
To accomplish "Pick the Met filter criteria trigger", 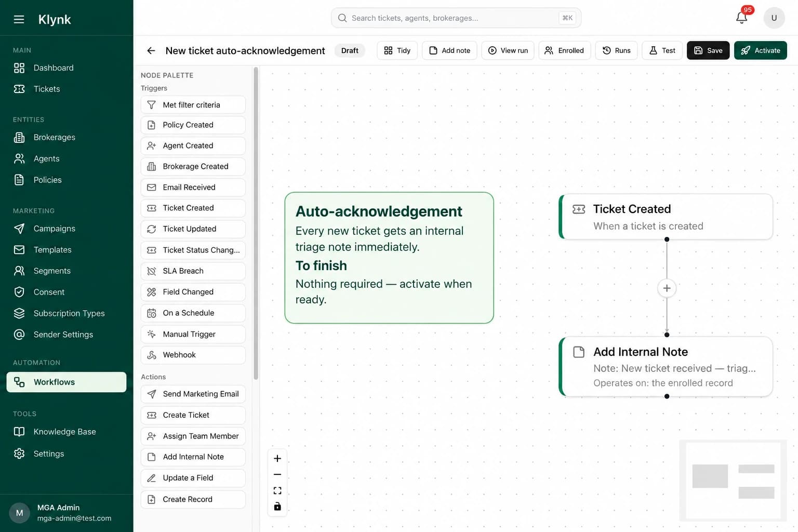I will point(193,105).
